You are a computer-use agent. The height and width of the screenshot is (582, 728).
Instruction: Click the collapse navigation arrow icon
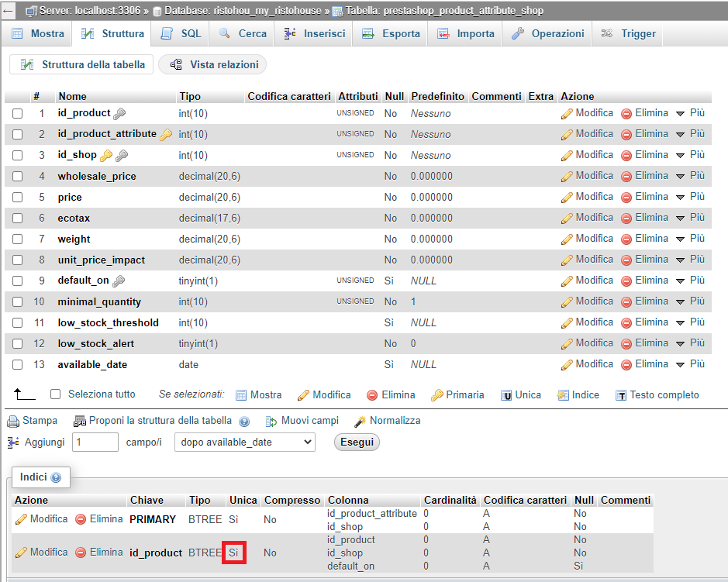point(8,11)
